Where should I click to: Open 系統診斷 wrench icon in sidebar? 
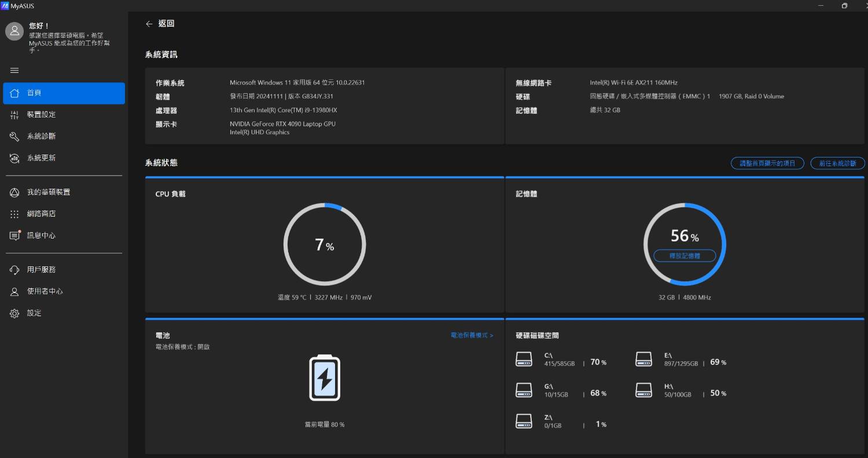(x=14, y=137)
